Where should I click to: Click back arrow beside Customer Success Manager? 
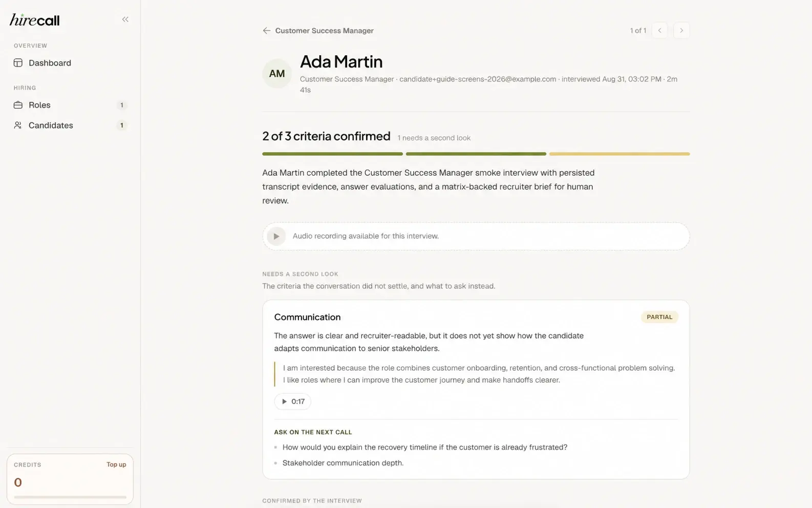tap(266, 31)
